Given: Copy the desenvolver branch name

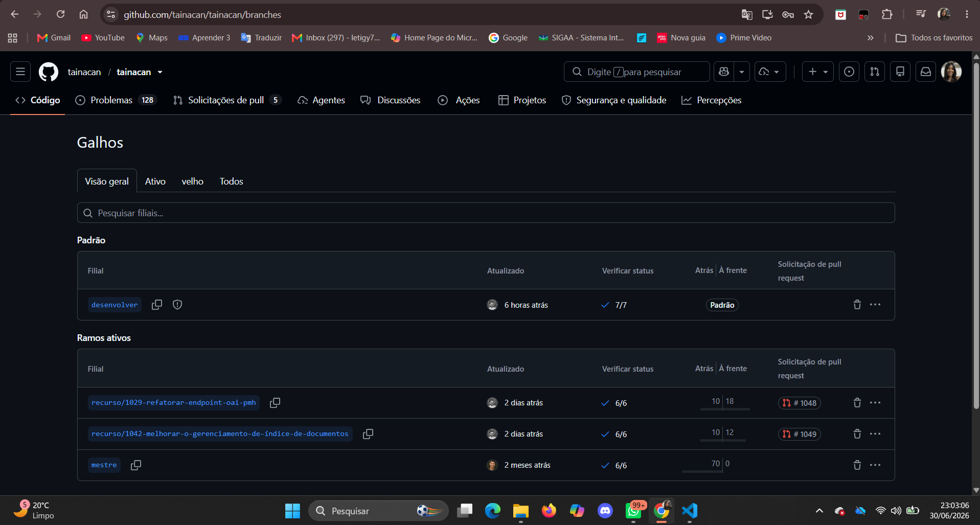Looking at the screenshot, I should (157, 305).
